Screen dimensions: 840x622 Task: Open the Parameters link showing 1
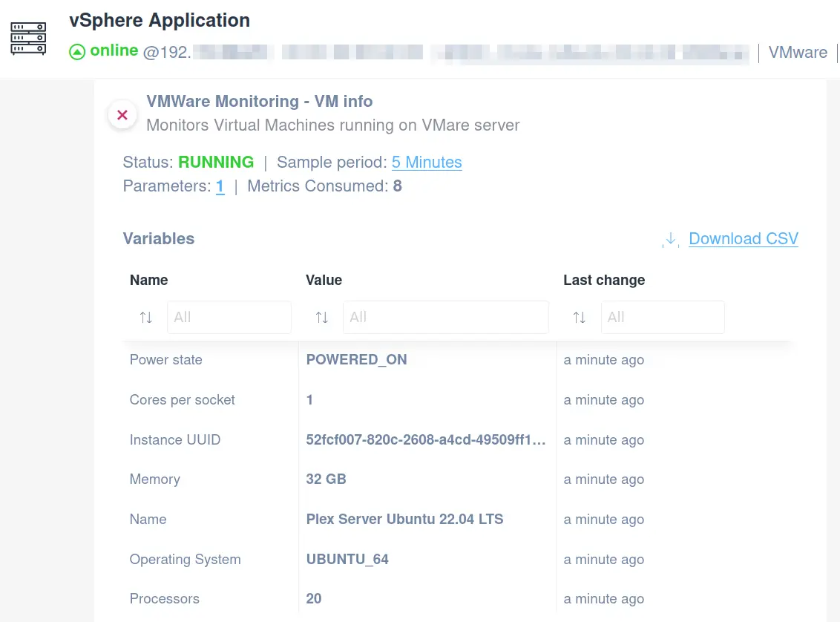(x=220, y=186)
